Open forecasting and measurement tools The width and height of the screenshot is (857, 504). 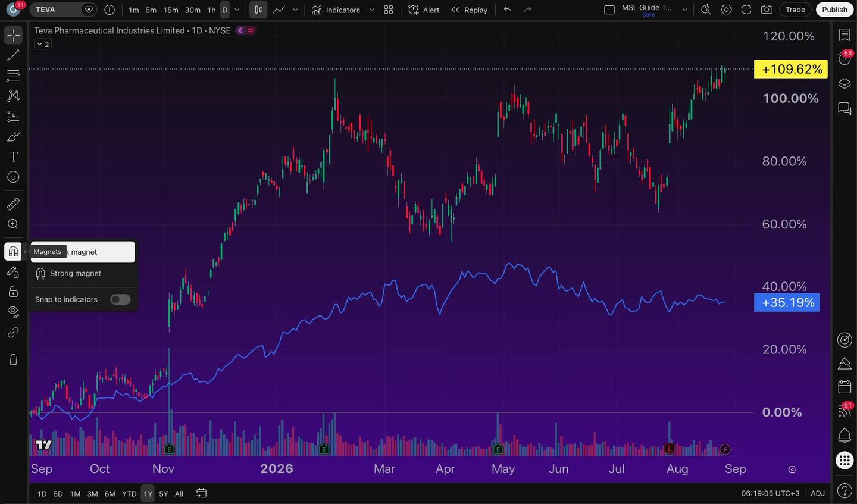[x=13, y=116]
